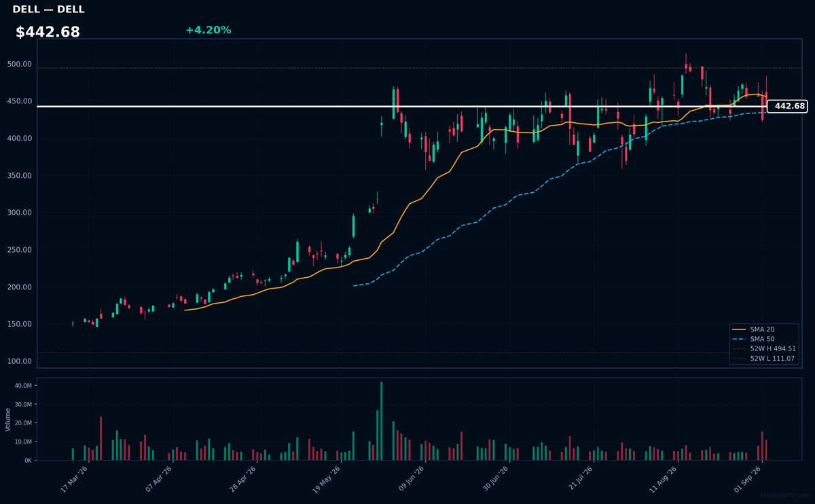Click the white current-price horizontal line

pyautogui.click(x=401, y=106)
